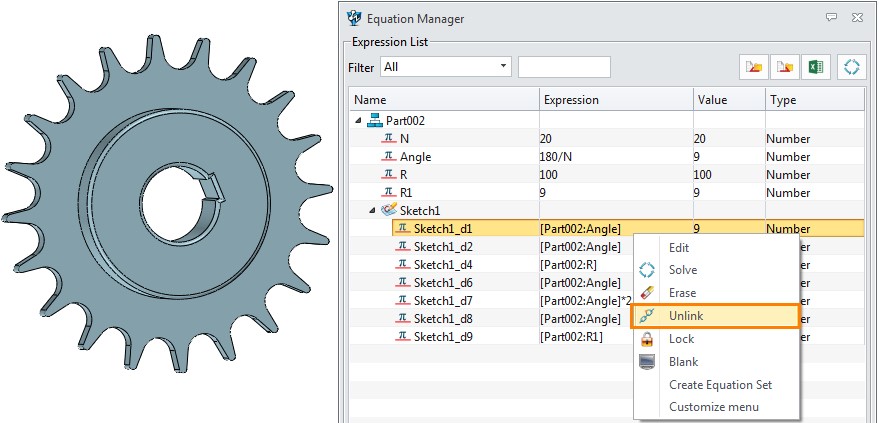Open the Filter dropdown showing All
The height and width of the screenshot is (423, 879).
[x=446, y=67]
